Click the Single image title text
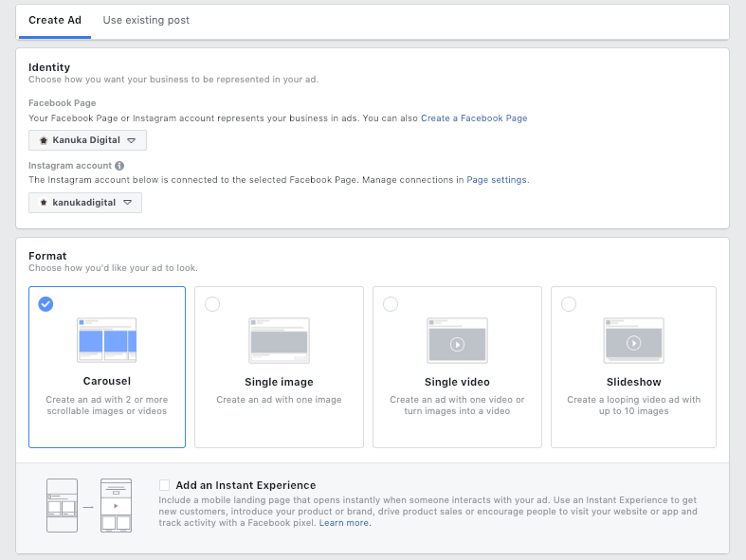This screenshot has height=560, width=746. pos(280,382)
